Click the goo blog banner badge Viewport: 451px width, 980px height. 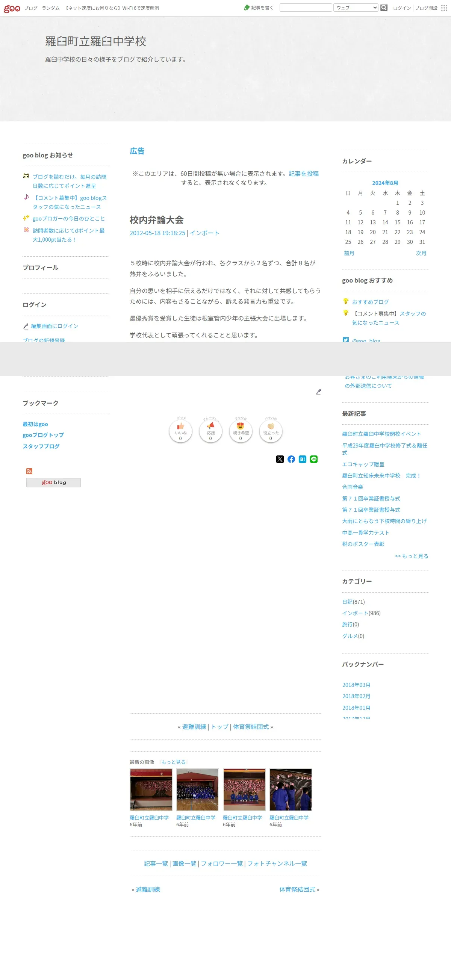53,482
